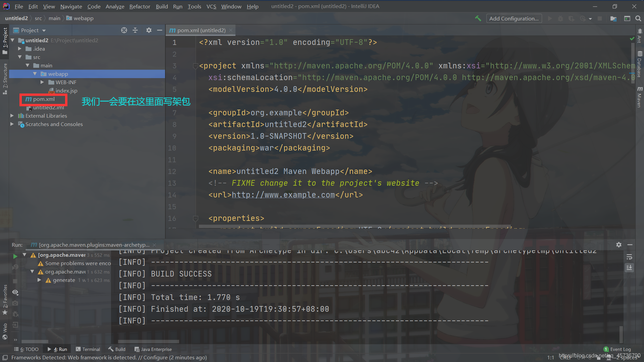
Task: Click the Run console horizontal scrollbar
Action: pos(148,342)
